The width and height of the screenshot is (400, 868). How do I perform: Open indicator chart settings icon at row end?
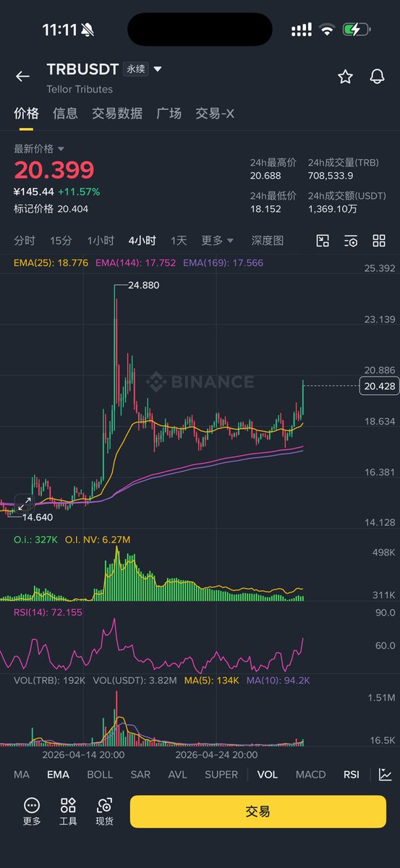[386, 774]
